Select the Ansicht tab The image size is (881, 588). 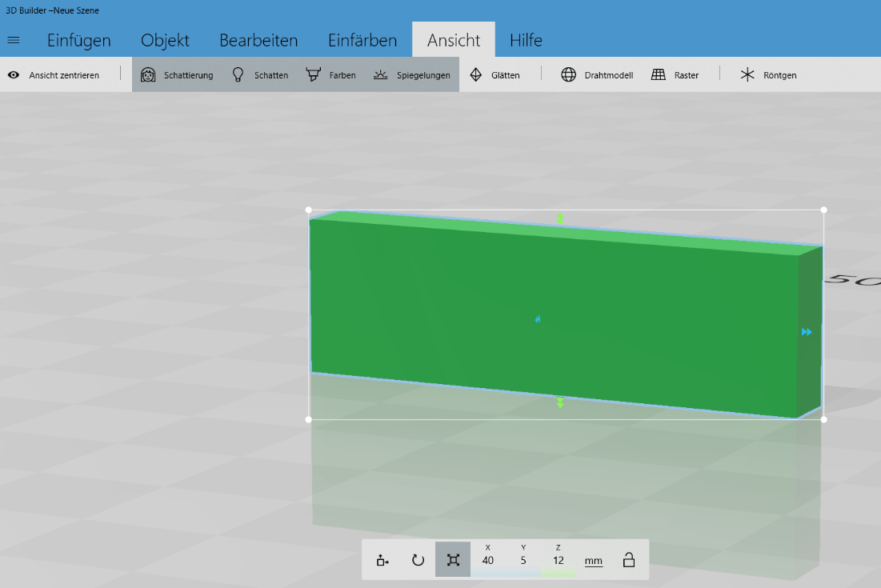[x=454, y=41]
